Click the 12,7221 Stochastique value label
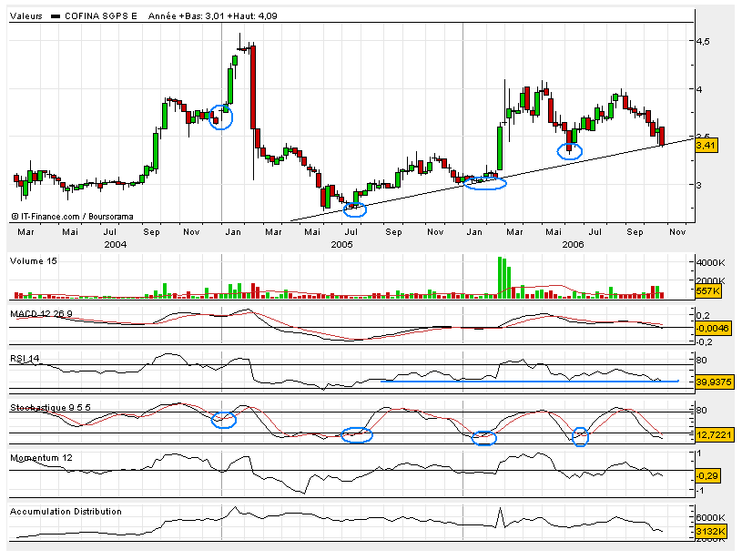Viewport: 742px width, 560px height. coord(714,434)
